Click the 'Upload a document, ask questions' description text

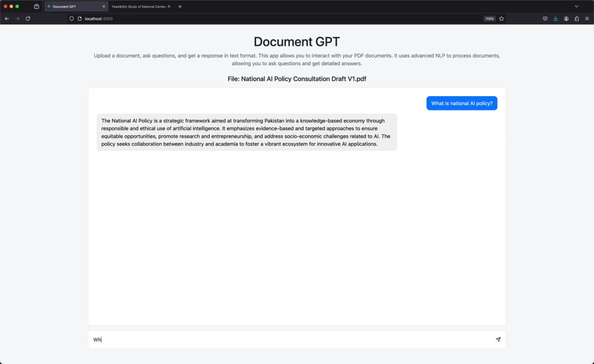pos(296,59)
